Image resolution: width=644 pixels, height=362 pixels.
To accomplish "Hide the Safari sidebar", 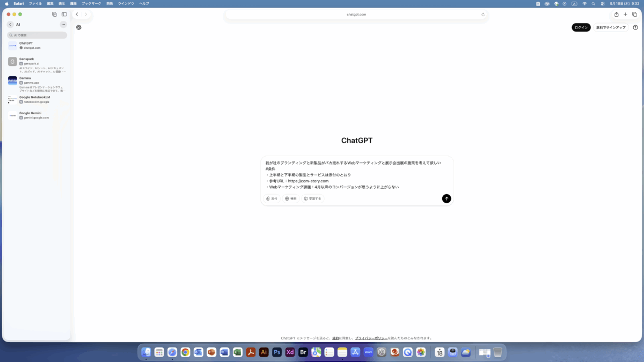I will pyautogui.click(x=64, y=14).
